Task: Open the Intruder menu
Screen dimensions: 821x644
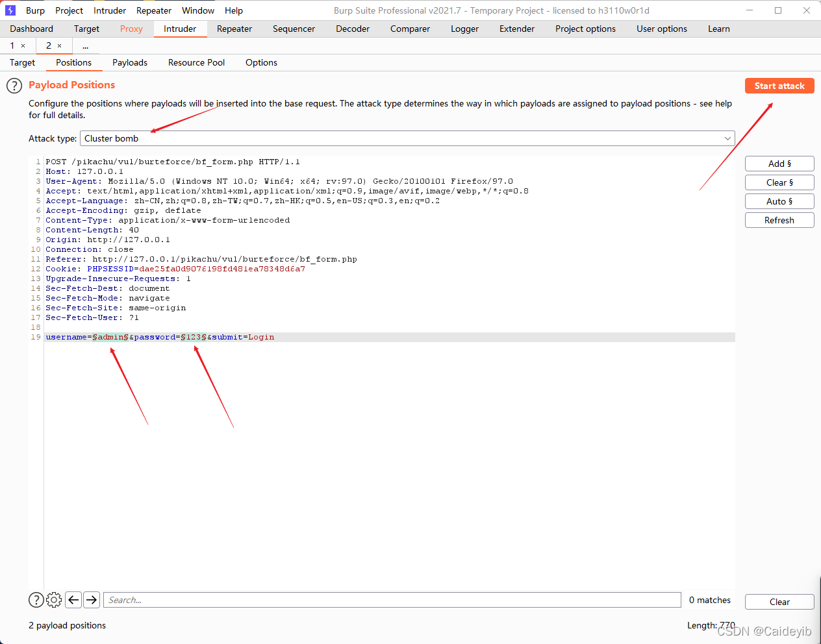Action: click(x=110, y=10)
